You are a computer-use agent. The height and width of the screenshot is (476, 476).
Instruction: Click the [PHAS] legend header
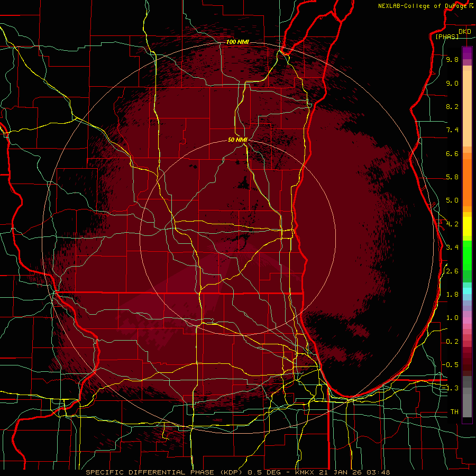click(447, 37)
